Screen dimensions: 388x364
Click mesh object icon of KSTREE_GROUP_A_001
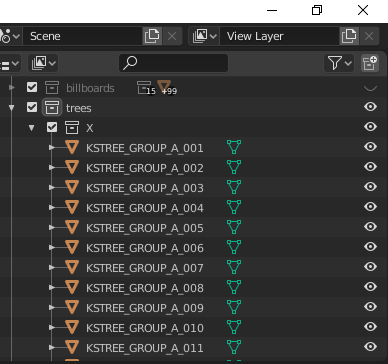72,147
